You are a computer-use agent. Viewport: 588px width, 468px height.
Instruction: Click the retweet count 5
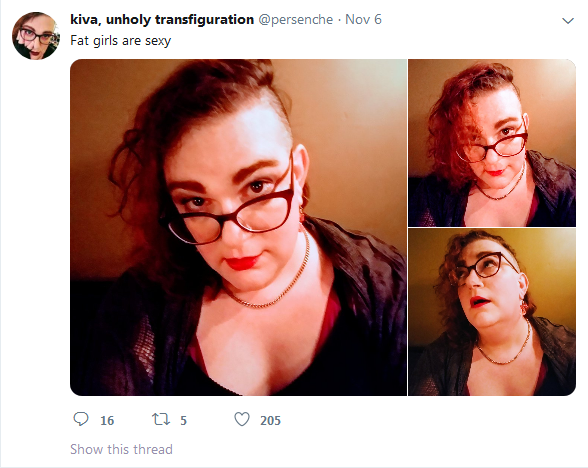(x=183, y=420)
